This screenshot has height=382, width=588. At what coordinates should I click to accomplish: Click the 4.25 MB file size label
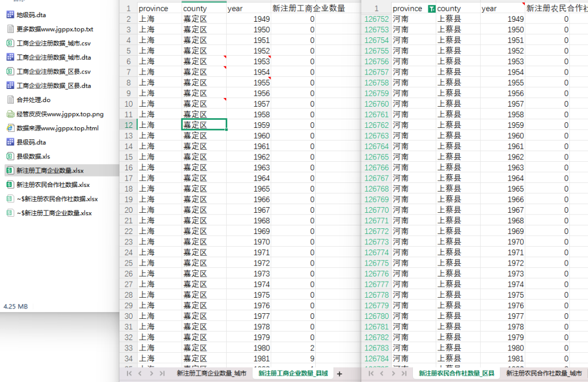16,306
